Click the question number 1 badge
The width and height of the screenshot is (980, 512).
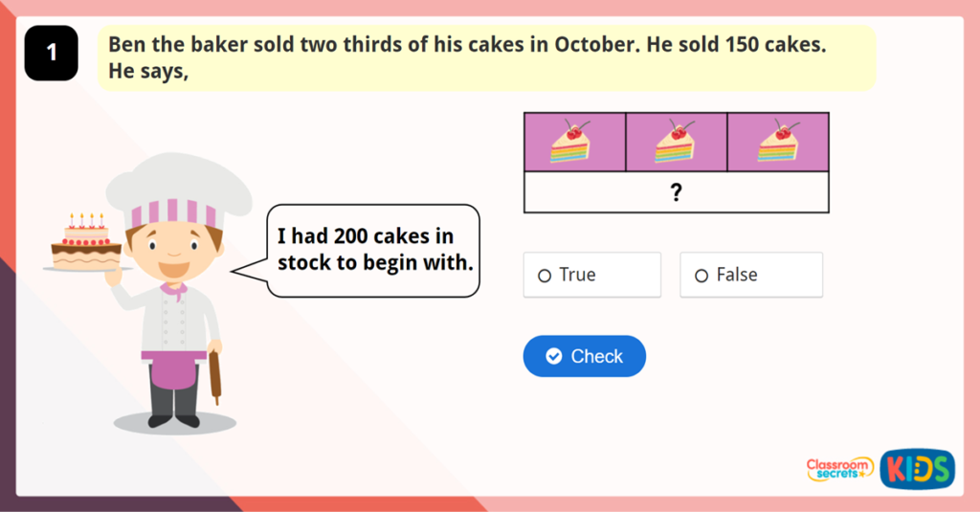click(x=51, y=54)
